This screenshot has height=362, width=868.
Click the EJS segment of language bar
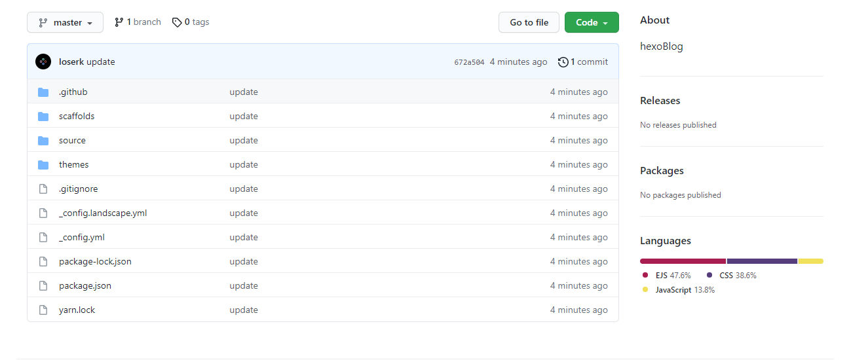pos(683,261)
